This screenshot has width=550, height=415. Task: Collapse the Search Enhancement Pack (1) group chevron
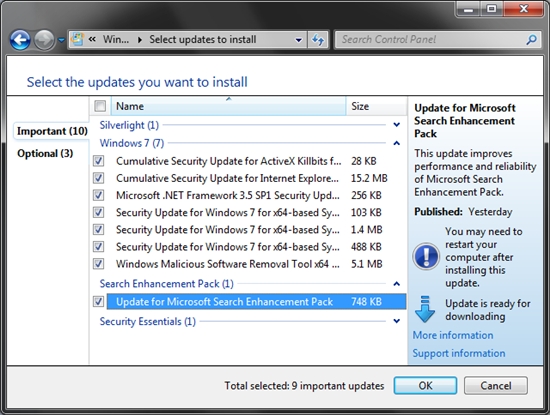coord(397,283)
